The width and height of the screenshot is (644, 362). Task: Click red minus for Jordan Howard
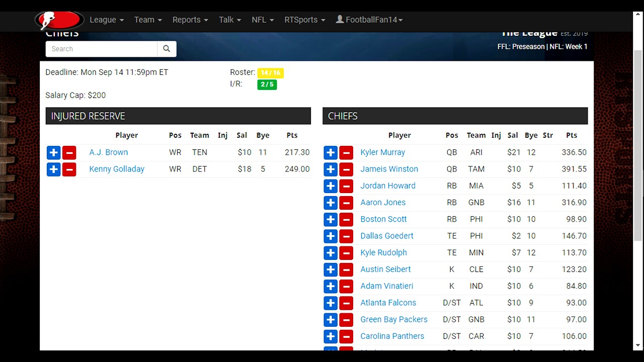(346, 186)
